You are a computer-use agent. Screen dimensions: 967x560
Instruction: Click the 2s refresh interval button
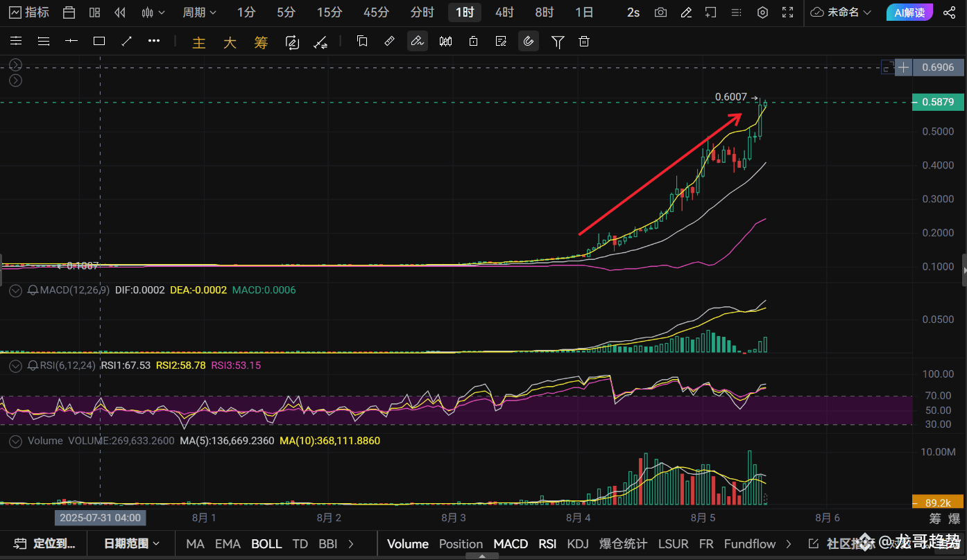pos(633,12)
